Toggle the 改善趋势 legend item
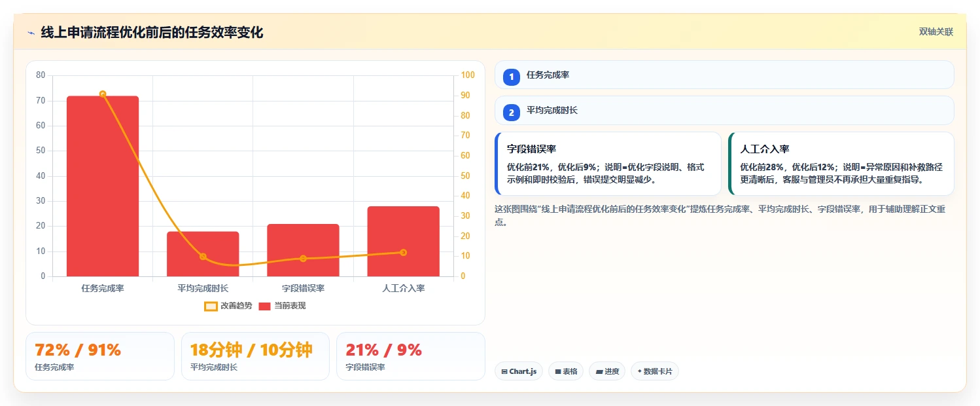This screenshot has width=980, height=406. tap(228, 306)
